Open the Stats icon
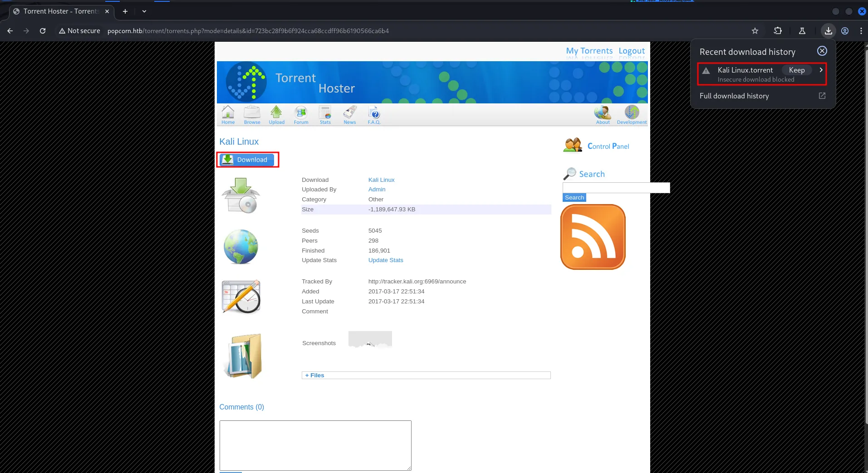The height and width of the screenshot is (473, 868). (325, 115)
